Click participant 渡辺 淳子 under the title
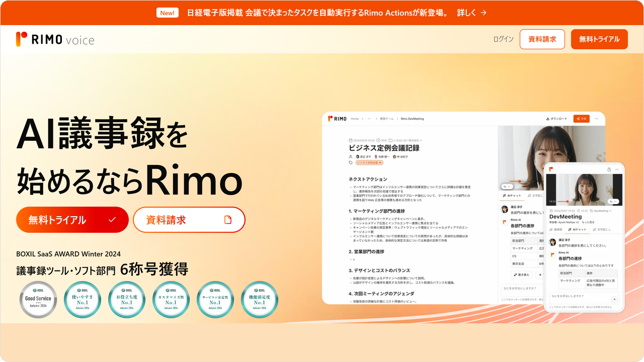 coord(363,156)
